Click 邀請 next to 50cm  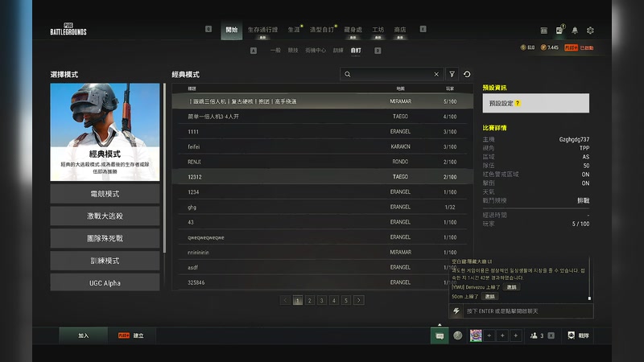(x=489, y=296)
